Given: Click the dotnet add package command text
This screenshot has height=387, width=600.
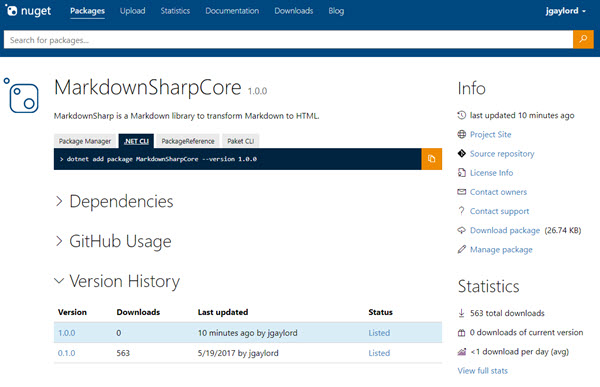Looking at the screenshot, I should click(x=161, y=159).
